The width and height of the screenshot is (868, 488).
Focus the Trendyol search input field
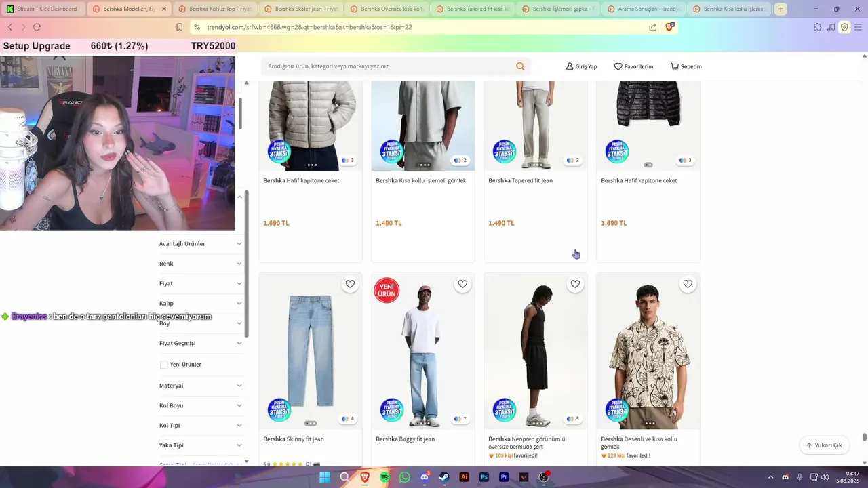coord(389,66)
